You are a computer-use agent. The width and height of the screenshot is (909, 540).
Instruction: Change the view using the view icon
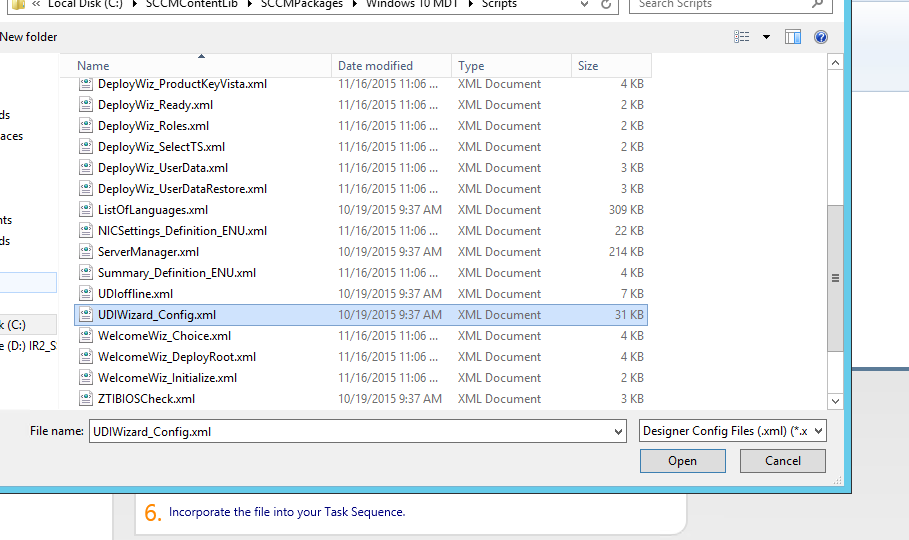point(741,37)
